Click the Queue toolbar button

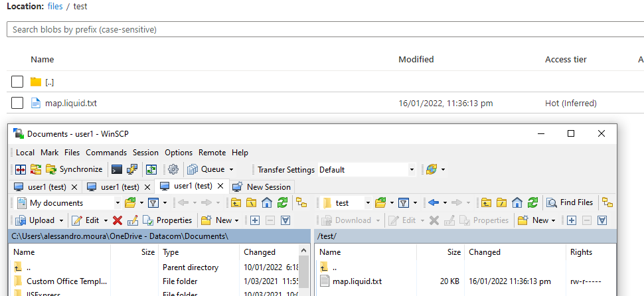click(x=206, y=169)
